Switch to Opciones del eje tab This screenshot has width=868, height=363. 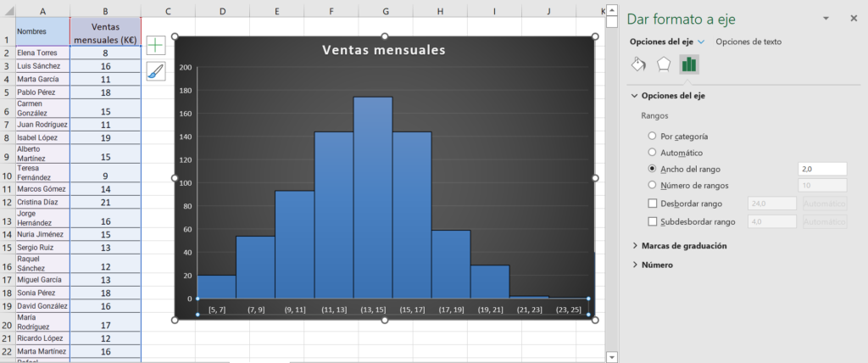[661, 42]
